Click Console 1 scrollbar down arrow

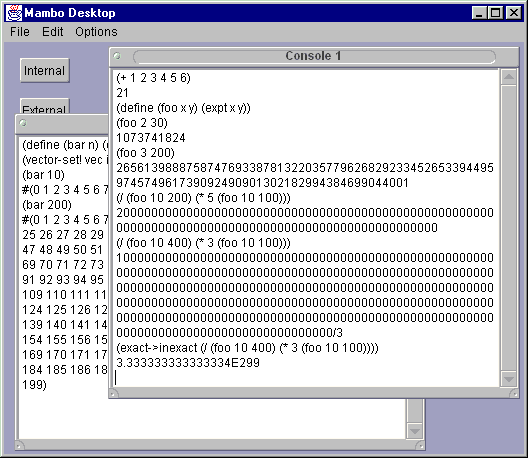[508, 379]
